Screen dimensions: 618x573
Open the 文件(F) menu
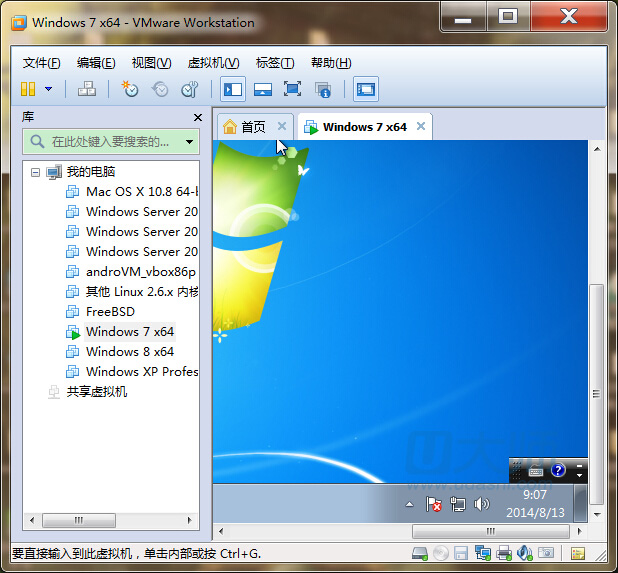coord(41,63)
